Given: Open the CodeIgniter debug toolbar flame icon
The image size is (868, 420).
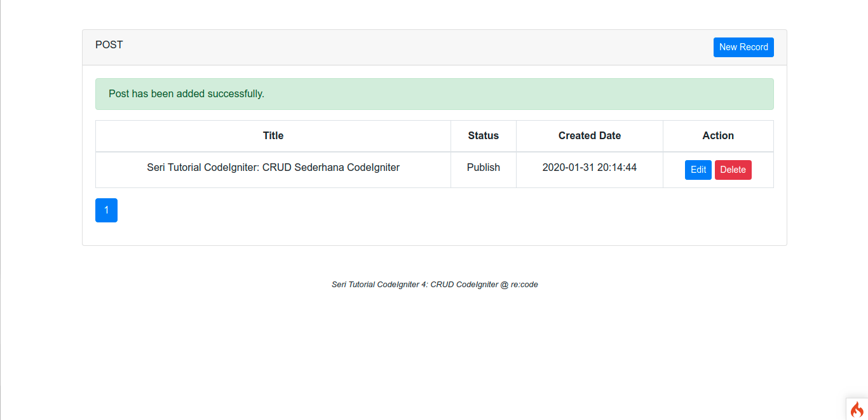Looking at the screenshot, I should click(x=857, y=409).
